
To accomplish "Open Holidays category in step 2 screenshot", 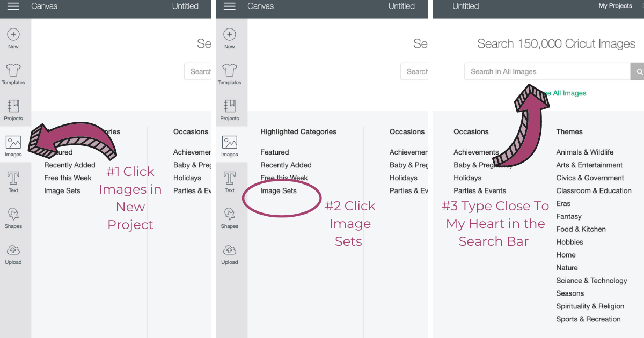I will [x=404, y=178].
